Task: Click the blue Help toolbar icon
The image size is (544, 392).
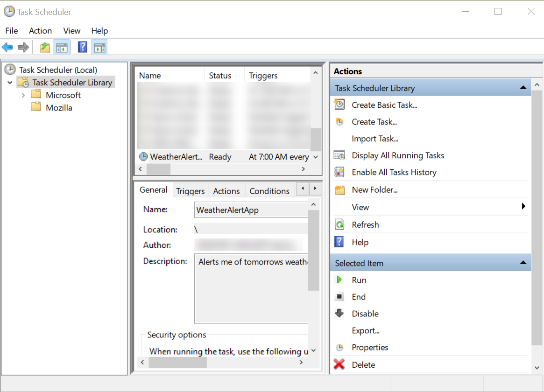Action: (83, 47)
